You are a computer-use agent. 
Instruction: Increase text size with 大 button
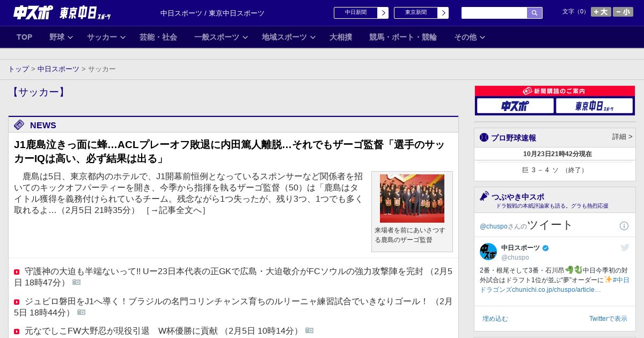pyautogui.click(x=601, y=12)
